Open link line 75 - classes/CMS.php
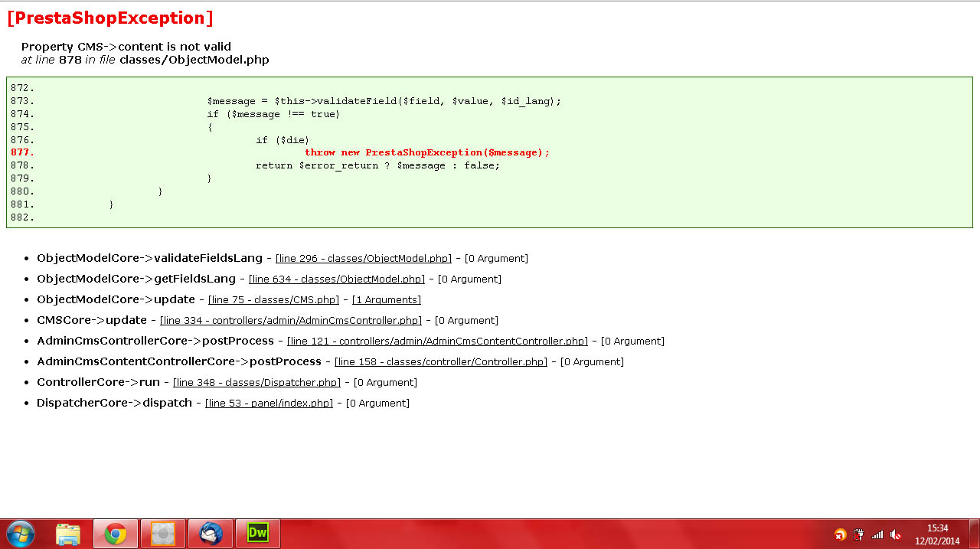This screenshot has width=980, height=549. pyautogui.click(x=273, y=300)
